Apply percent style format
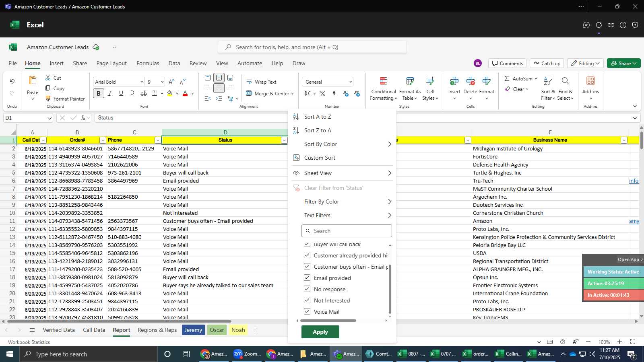This screenshot has height=362, width=644. coord(323,93)
